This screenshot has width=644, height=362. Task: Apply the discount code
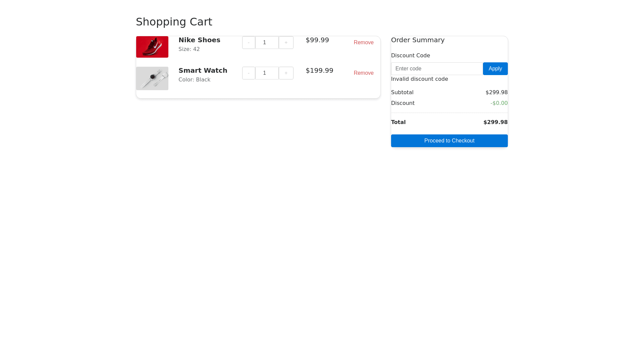[x=495, y=69]
